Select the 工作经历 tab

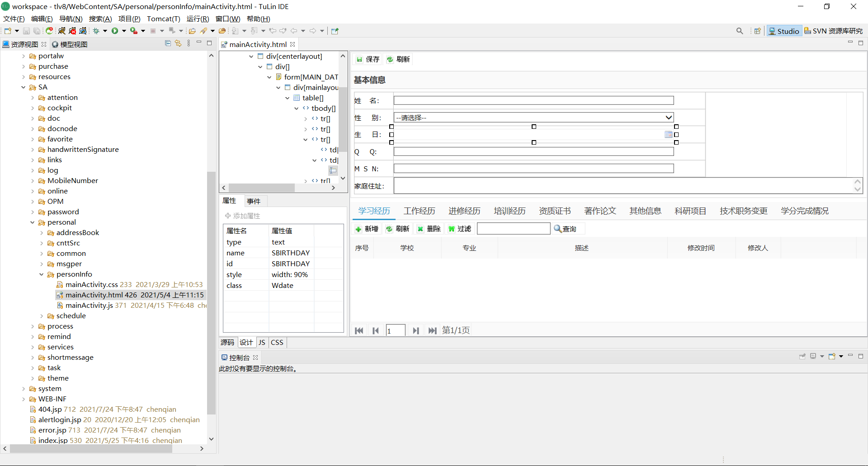pyautogui.click(x=419, y=211)
